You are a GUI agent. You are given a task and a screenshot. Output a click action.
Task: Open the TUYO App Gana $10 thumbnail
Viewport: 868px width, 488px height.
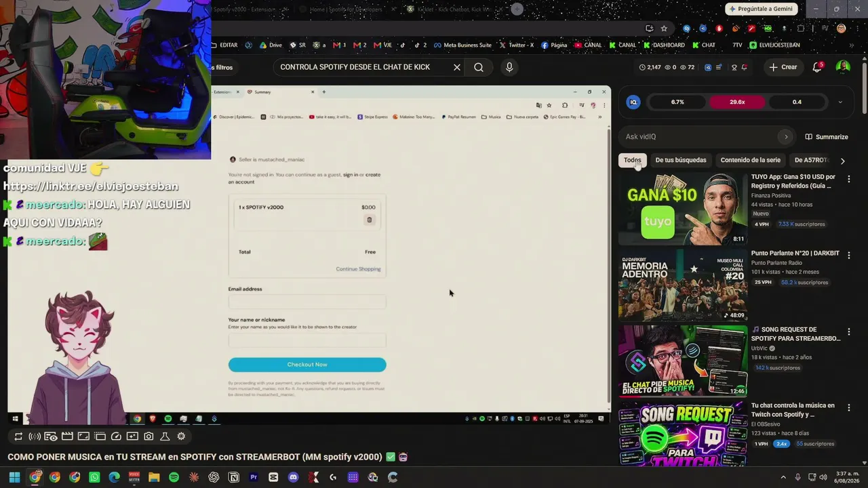coord(683,209)
